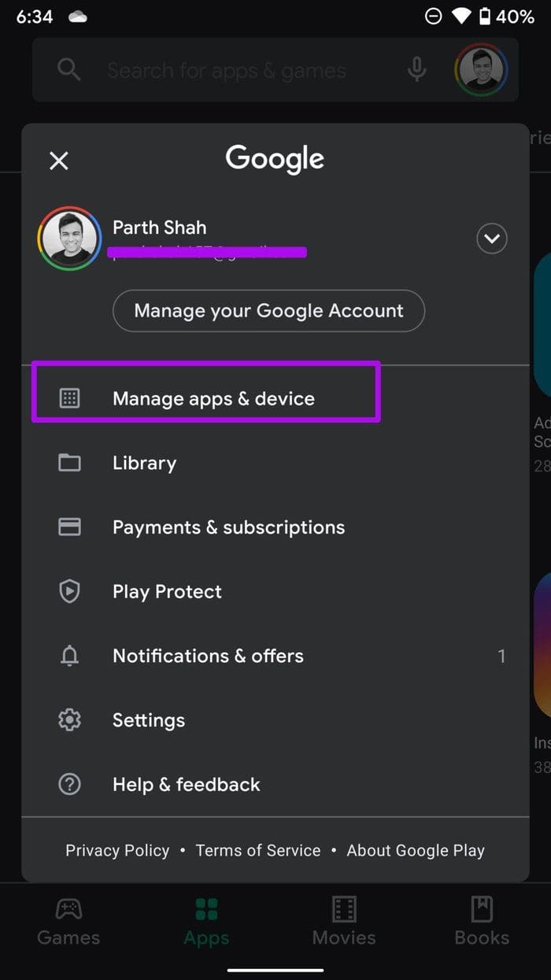The height and width of the screenshot is (980, 551).
Task: Tap Manage your Google Account button
Action: pos(268,310)
